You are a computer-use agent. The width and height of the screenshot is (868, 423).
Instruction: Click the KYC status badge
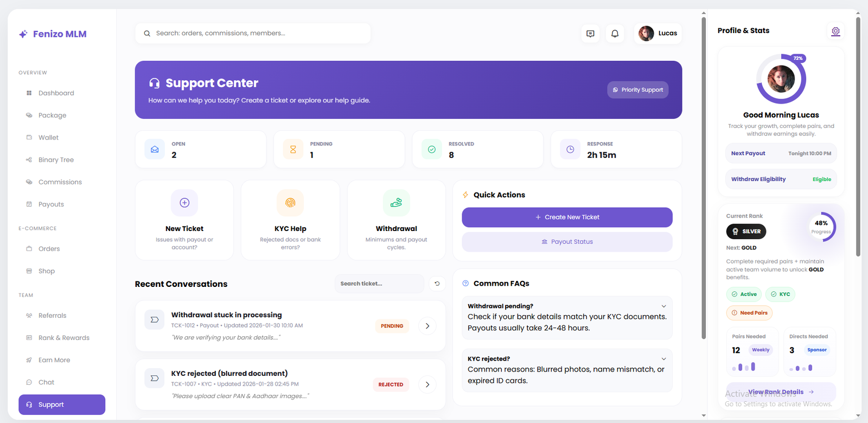(x=780, y=294)
